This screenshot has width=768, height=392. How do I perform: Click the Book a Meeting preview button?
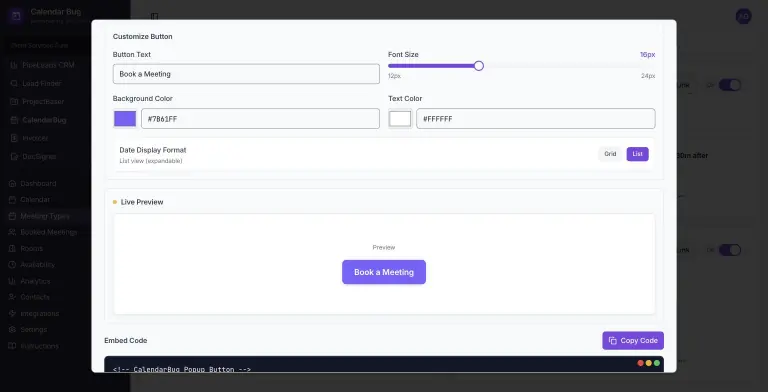click(x=384, y=272)
